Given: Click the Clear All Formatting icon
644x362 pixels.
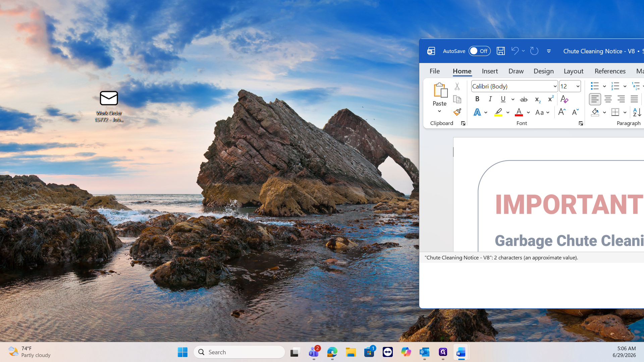Looking at the screenshot, I should click(x=564, y=99).
